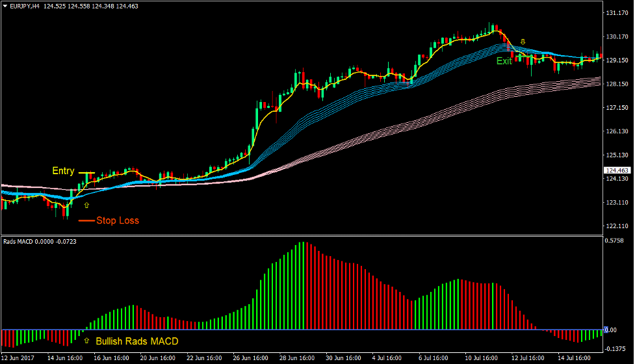Click the 30 Jun 16:00 time label
The image size is (635, 364).
pos(343,358)
